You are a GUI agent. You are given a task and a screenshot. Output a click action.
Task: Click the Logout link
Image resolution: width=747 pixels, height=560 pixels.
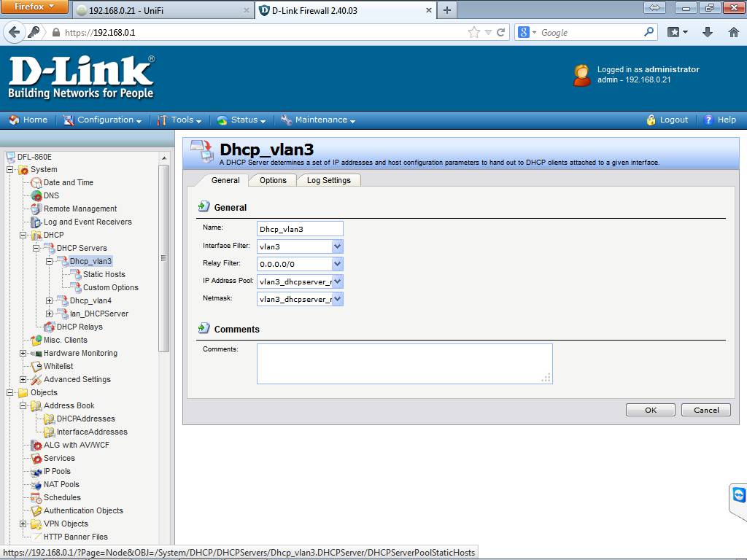coord(667,120)
